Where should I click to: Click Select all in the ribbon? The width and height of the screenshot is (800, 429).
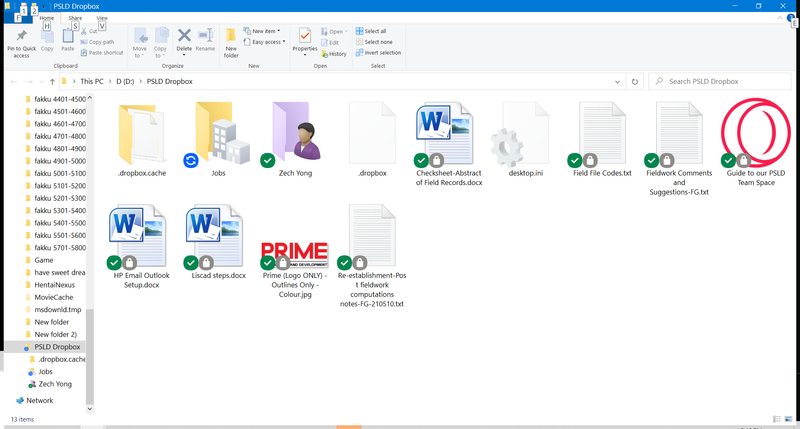click(375, 31)
